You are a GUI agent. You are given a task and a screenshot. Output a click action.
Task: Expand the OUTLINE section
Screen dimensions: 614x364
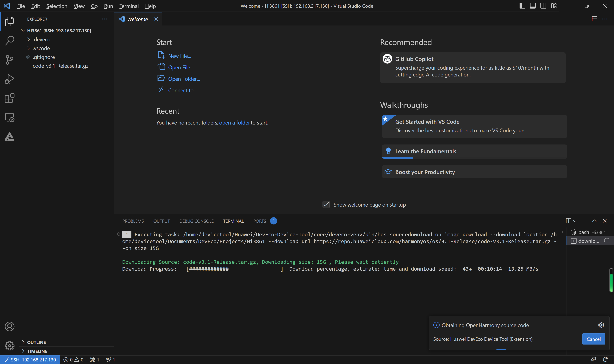click(36, 342)
